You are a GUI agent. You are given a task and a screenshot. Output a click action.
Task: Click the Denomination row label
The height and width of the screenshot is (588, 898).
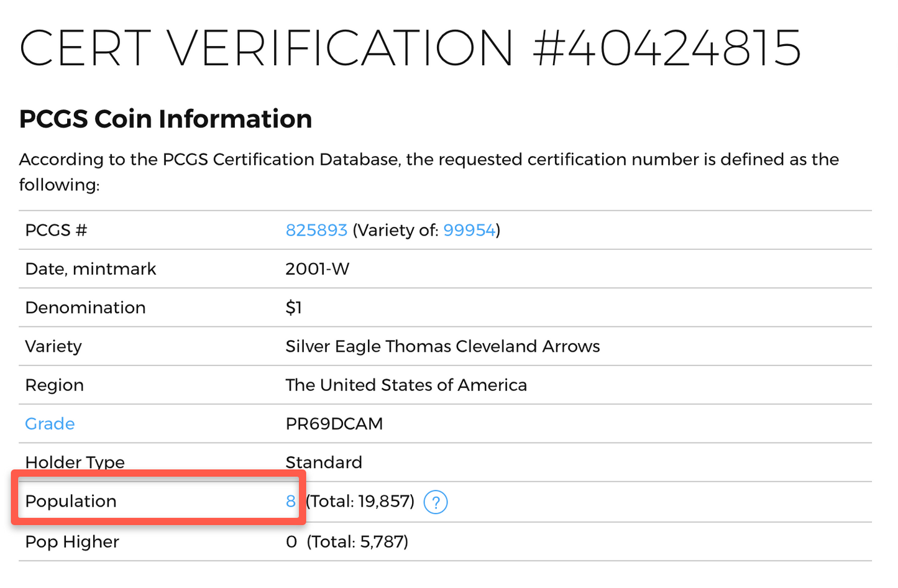click(x=85, y=308)
